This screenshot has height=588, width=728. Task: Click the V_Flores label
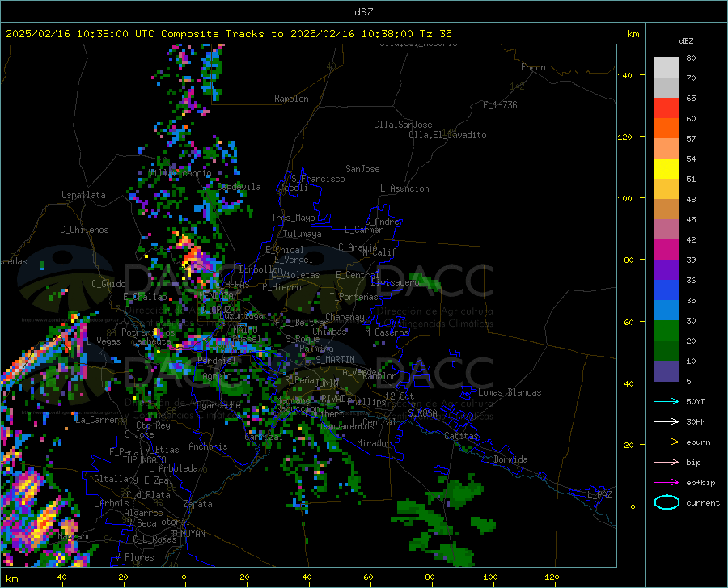point(134,557)
